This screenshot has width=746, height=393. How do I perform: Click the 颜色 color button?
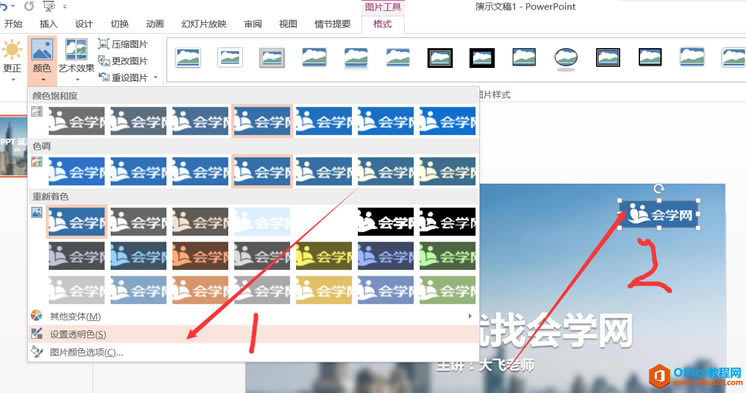pos(42,60)
